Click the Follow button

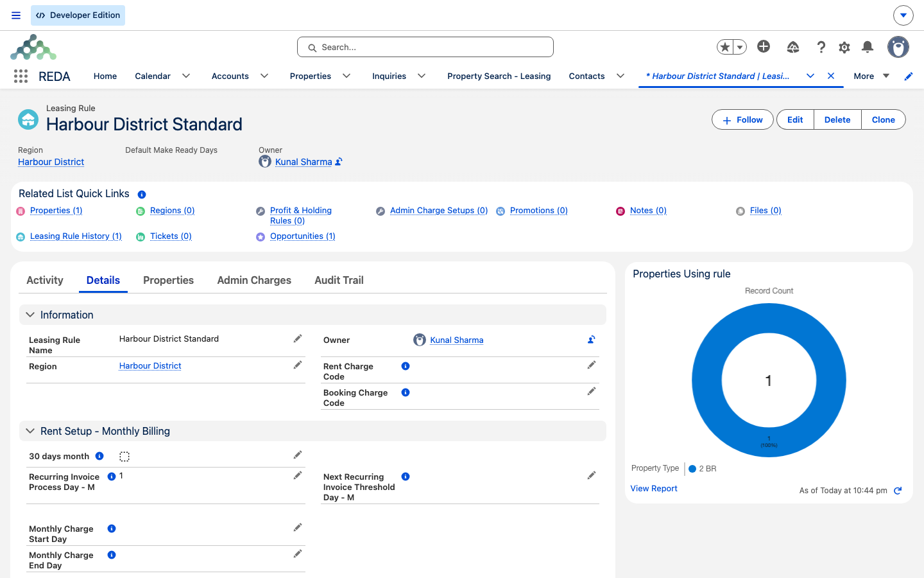[742, 119]
